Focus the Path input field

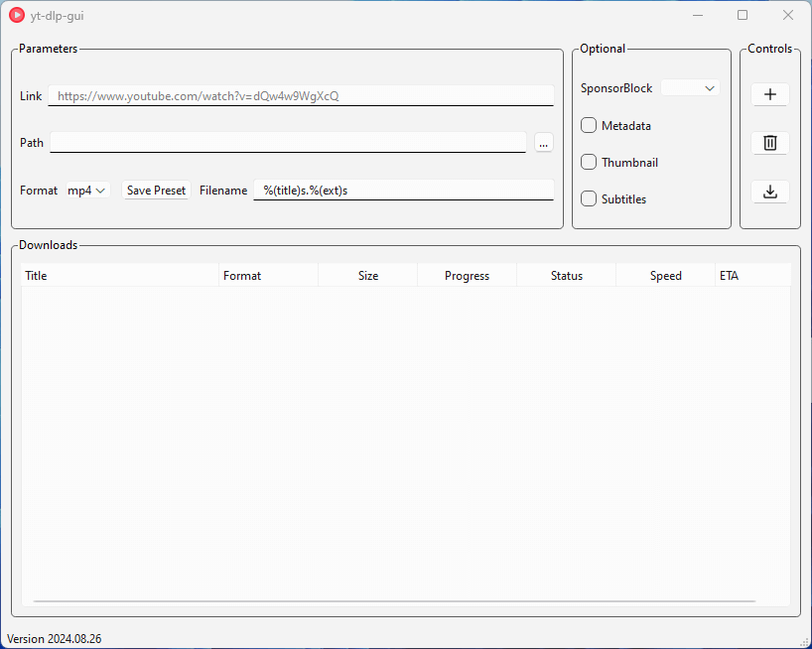[x=288, y=143]
